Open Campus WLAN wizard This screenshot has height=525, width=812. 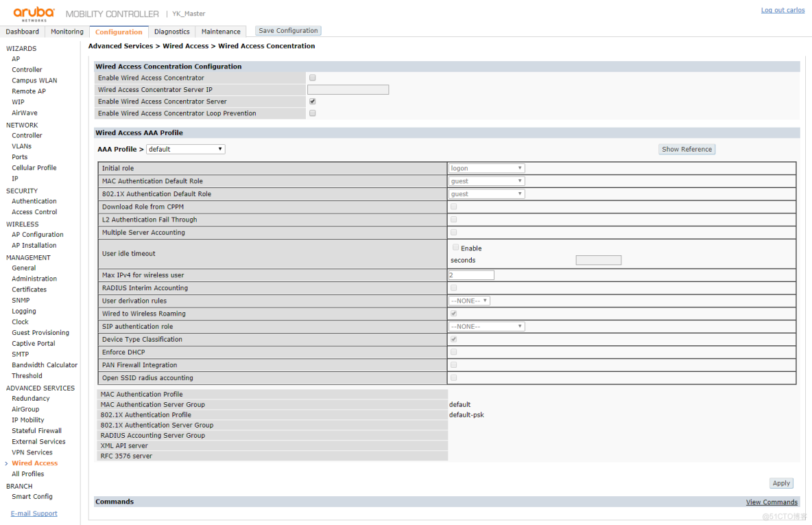coord(35,80)
